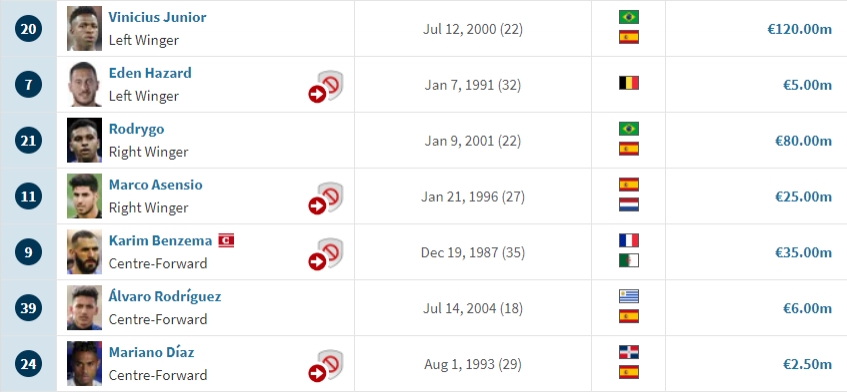Screen dimensions: 847x392
Task: Click Mariano Díaz's departure transfer icon
Action: [x=326, y=366]
